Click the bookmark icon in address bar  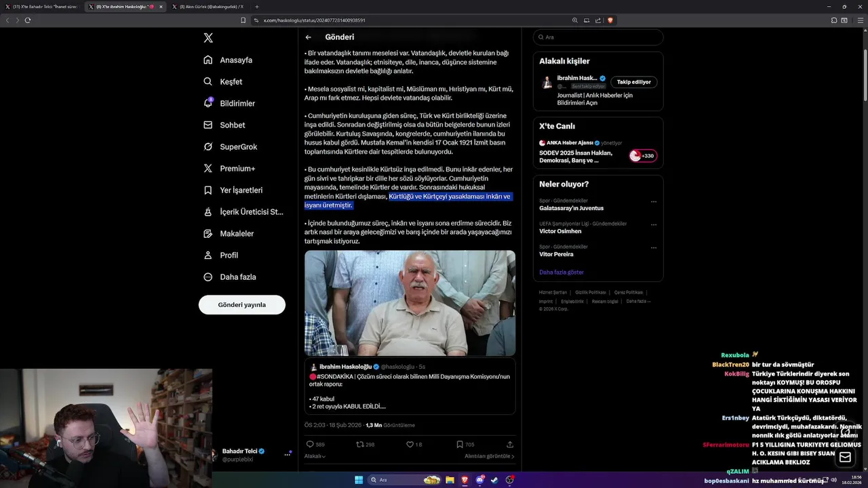[x=243, y=20]
